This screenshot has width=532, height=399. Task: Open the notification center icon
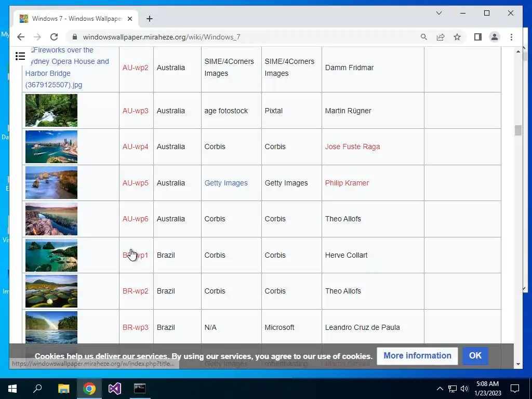coord(515,389)
